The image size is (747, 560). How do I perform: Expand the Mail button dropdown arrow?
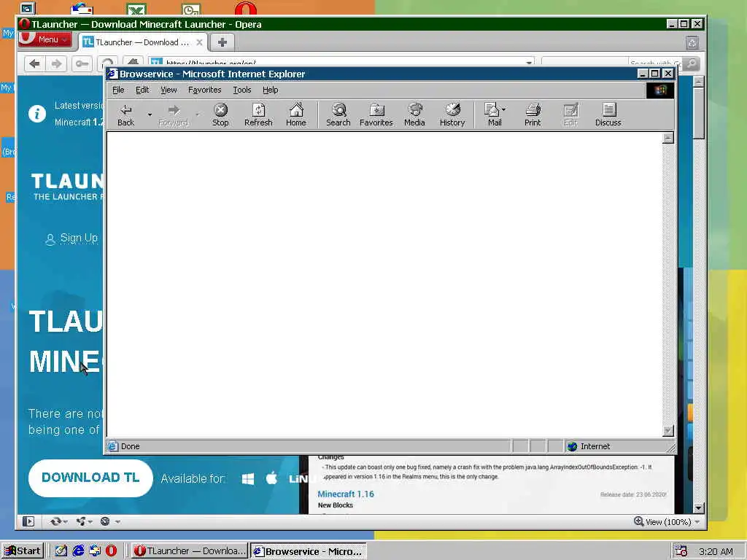[504, 109]
